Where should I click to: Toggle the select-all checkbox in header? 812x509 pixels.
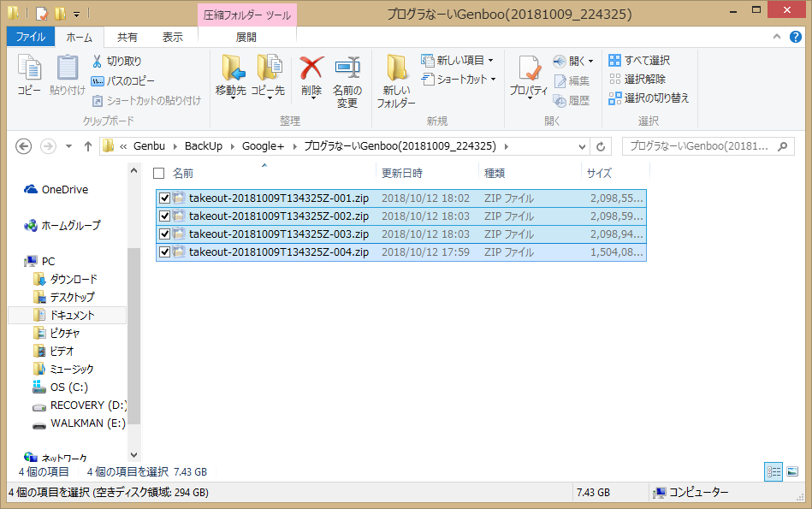(158, 173)
